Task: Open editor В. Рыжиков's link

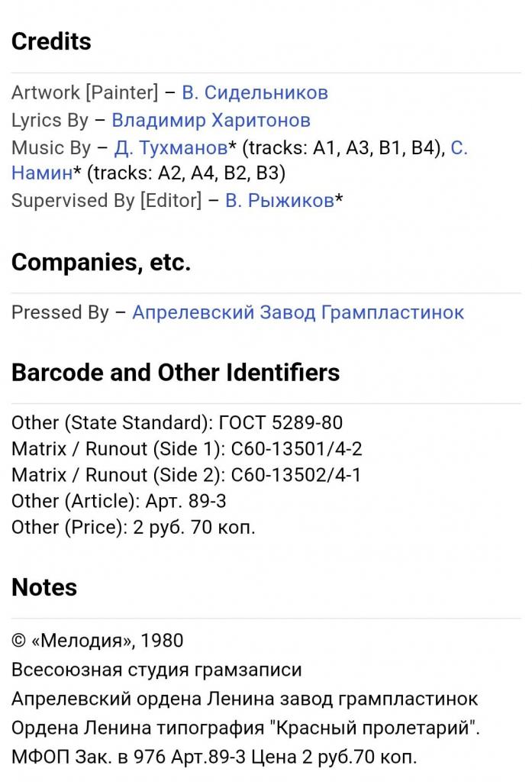Action: pos(279,201)
